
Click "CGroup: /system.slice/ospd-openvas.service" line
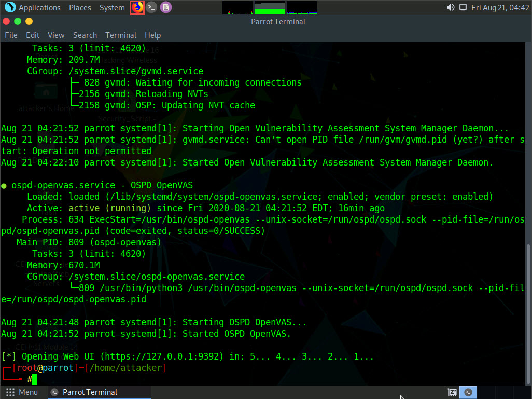136,277
